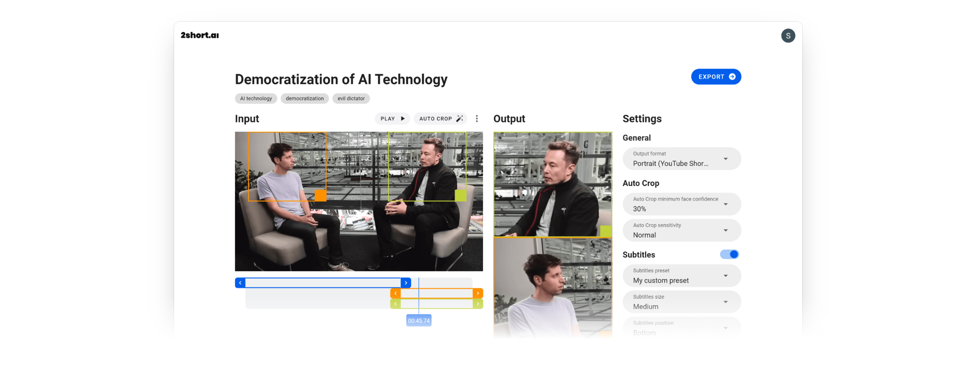Image resolution: width=980 pixels, height=387 pixels.
Task: Open the user avatar S menu
Action: (x=788, y=36)
